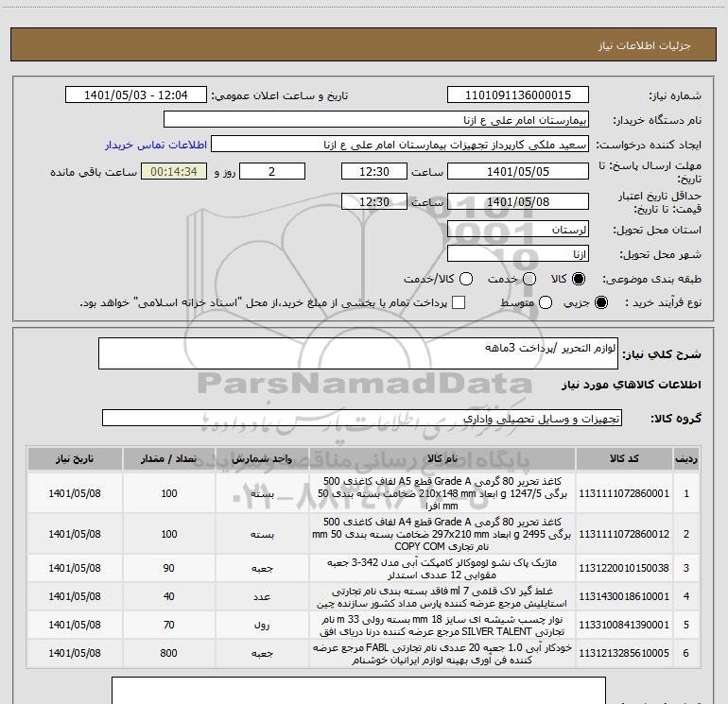Click unit عدد in row 4

262,597
